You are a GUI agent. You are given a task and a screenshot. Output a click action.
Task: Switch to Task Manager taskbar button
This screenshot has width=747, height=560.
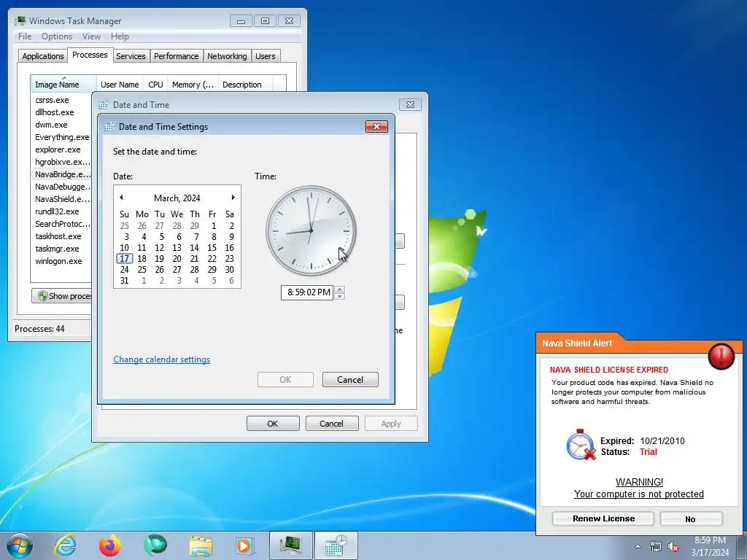coord(290,545)
